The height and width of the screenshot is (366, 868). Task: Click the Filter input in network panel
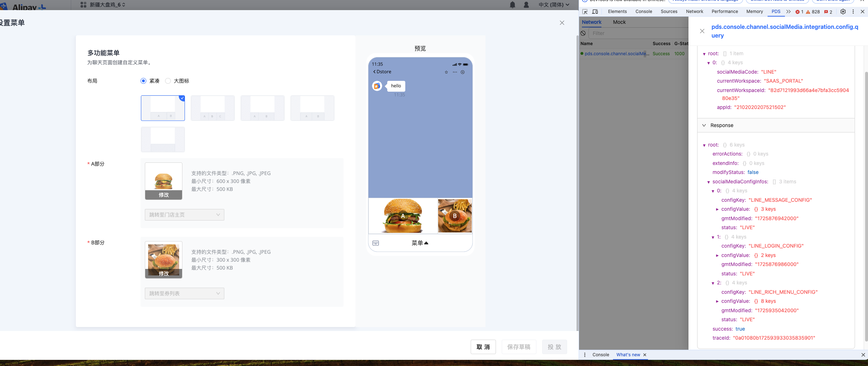point(638,33)
